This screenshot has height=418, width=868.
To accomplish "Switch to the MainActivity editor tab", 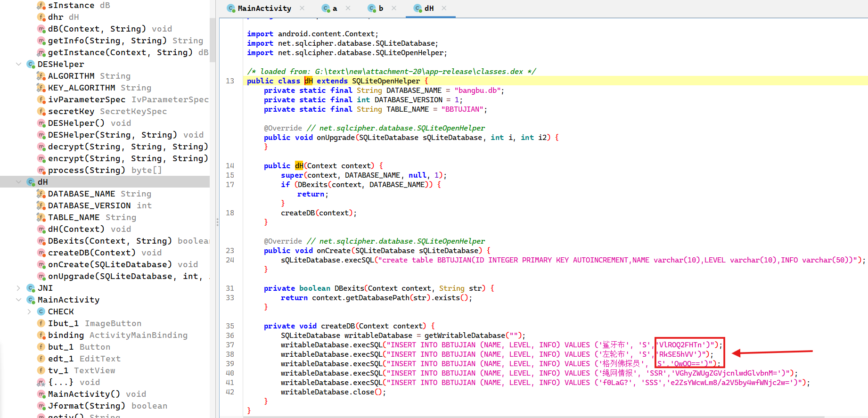I will [264, 8].
